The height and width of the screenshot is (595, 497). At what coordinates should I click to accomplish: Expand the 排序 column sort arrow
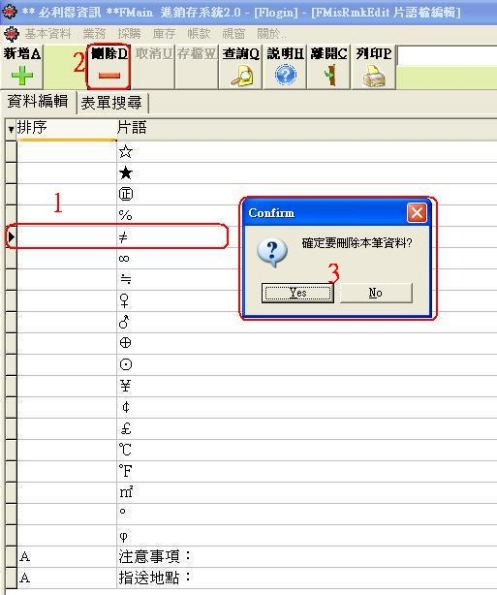point(11,129)
